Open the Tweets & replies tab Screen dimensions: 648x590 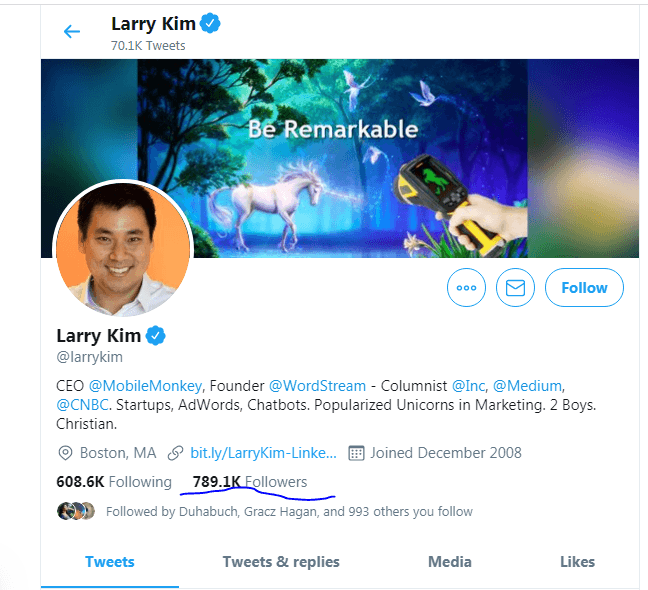click(281, 562)
